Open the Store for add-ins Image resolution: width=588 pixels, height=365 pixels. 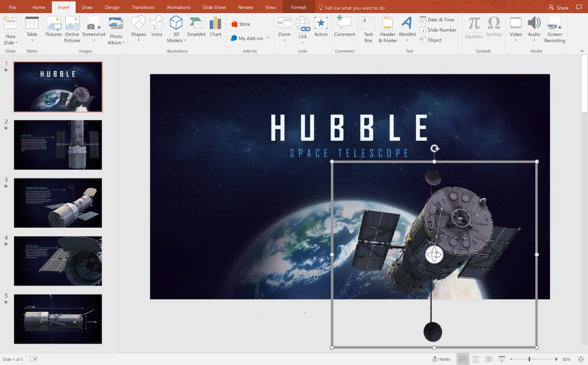[245, 23]
